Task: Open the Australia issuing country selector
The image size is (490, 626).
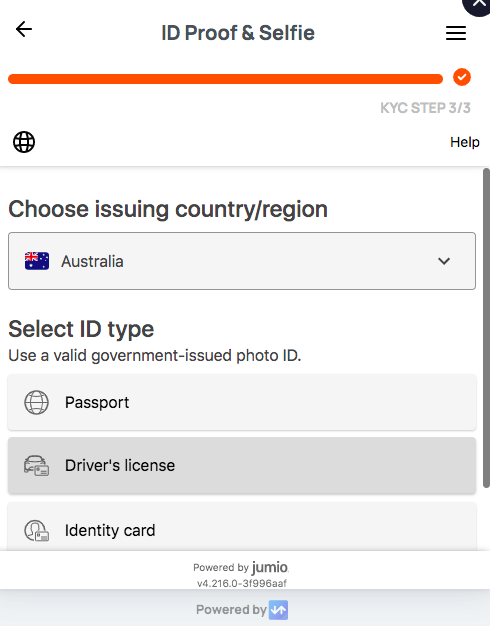Action: click(x=242, y=261)
